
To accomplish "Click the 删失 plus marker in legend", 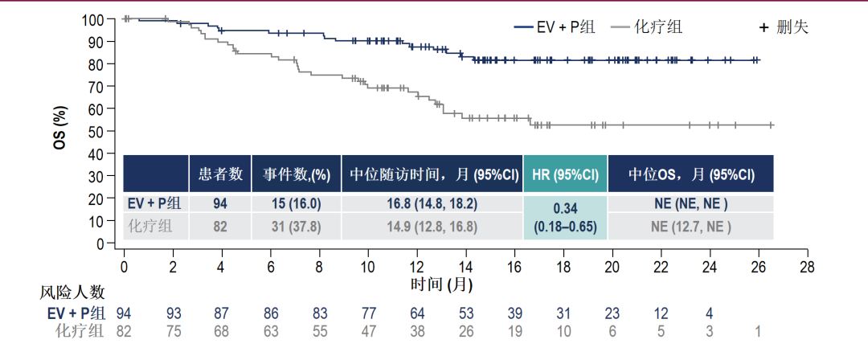I will point(764,27).
